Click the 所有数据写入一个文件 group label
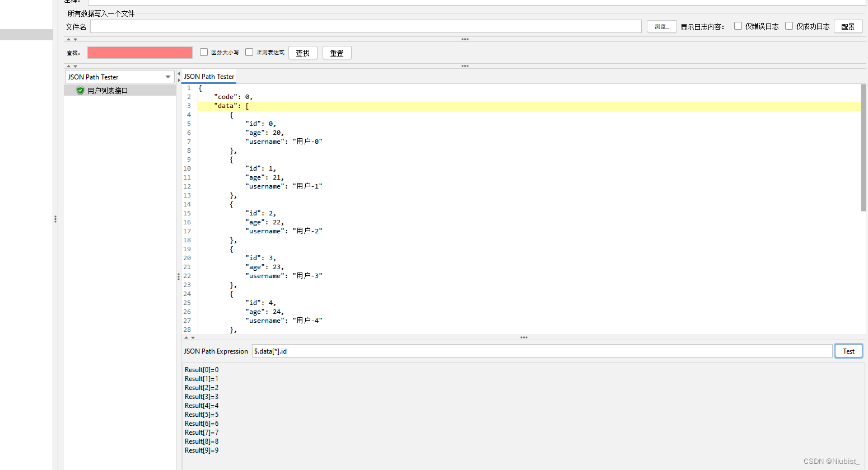This screenshot has height=470, width=868. [101, 13]
